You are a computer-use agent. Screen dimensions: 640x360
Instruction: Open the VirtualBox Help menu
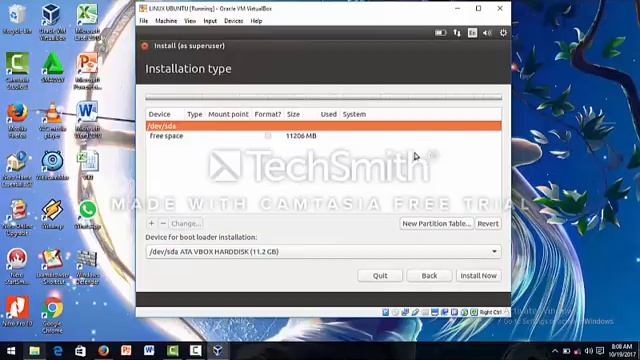(x=256, y=21)
